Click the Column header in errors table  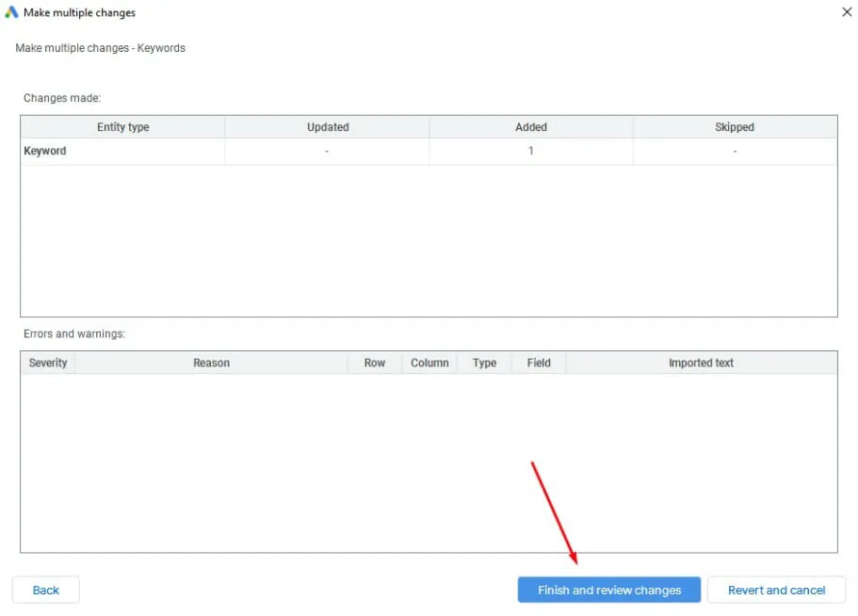point(429,363)
